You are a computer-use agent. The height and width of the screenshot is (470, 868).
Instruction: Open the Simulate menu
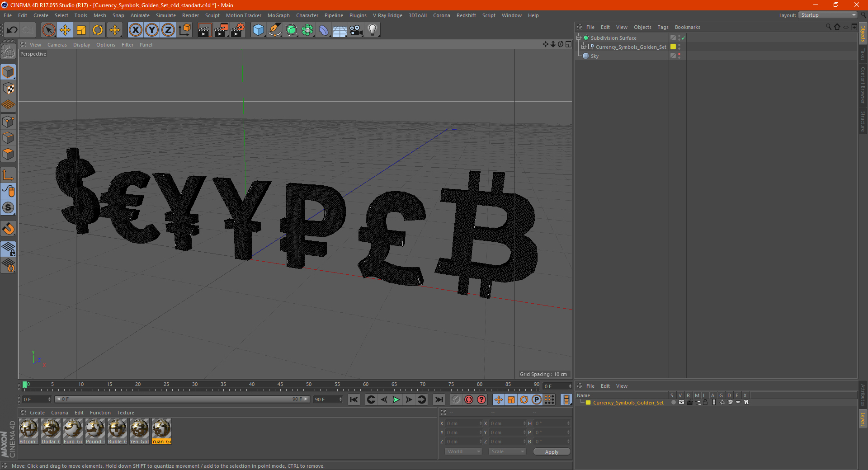166,15
